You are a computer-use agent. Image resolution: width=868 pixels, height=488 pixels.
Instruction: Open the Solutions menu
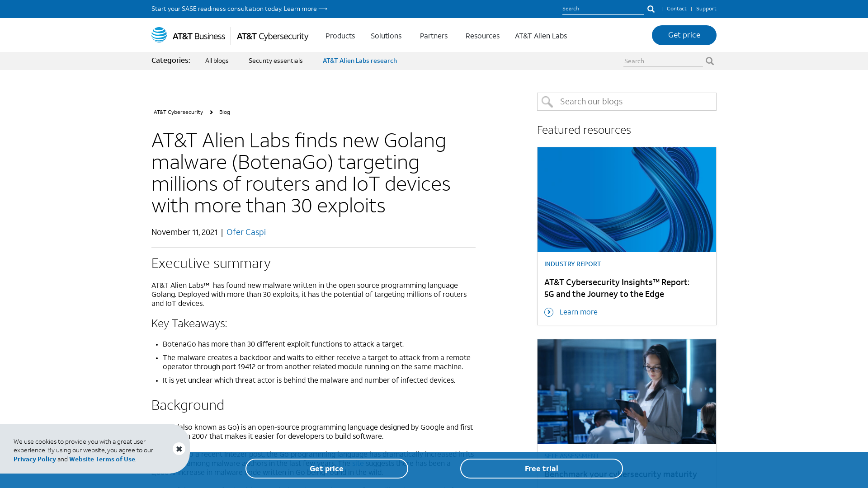[x=386, y=36]
